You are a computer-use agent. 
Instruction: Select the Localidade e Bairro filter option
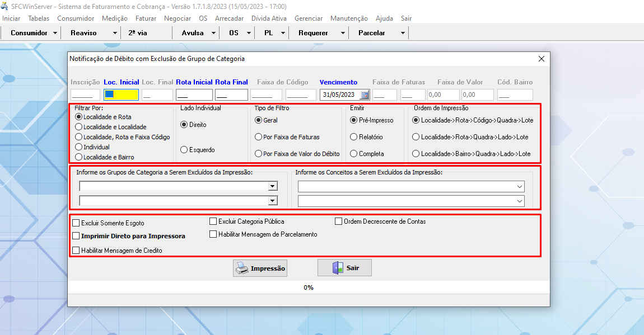coord(78,157)
